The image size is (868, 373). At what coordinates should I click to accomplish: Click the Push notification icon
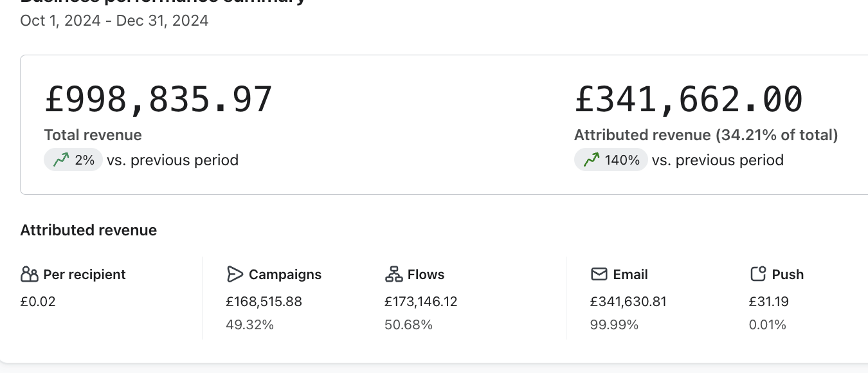(x=758, y=275)
